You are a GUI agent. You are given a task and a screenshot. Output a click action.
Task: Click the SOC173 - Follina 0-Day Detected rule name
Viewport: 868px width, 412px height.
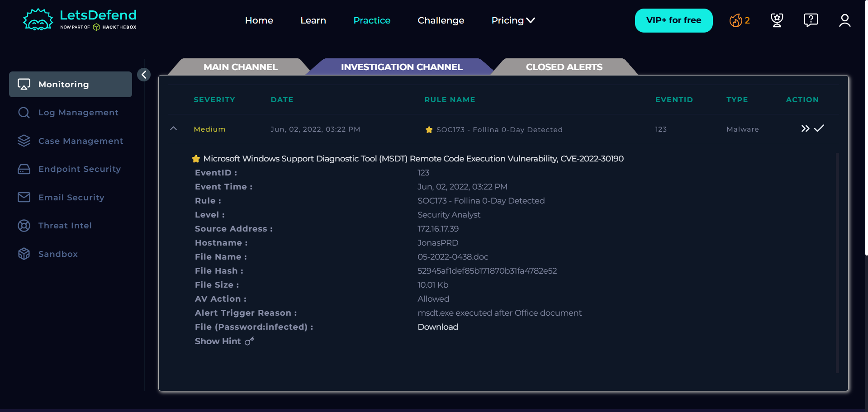(x=499, y=130)
